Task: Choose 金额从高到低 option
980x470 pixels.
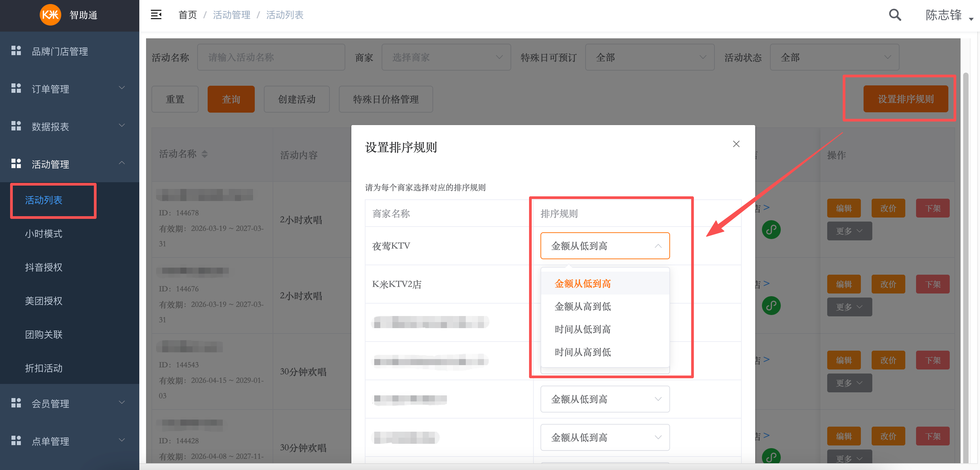Action: pos(605,306)
